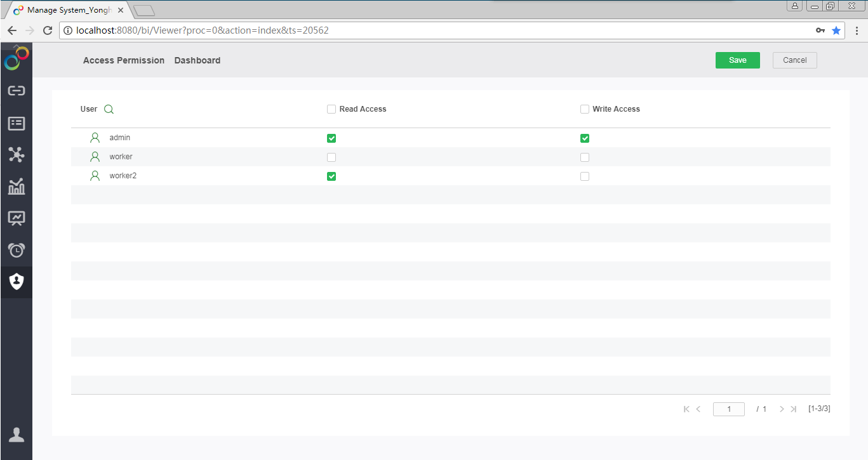
Task: Jump to the first page arrow
Action: coord(686,409)
